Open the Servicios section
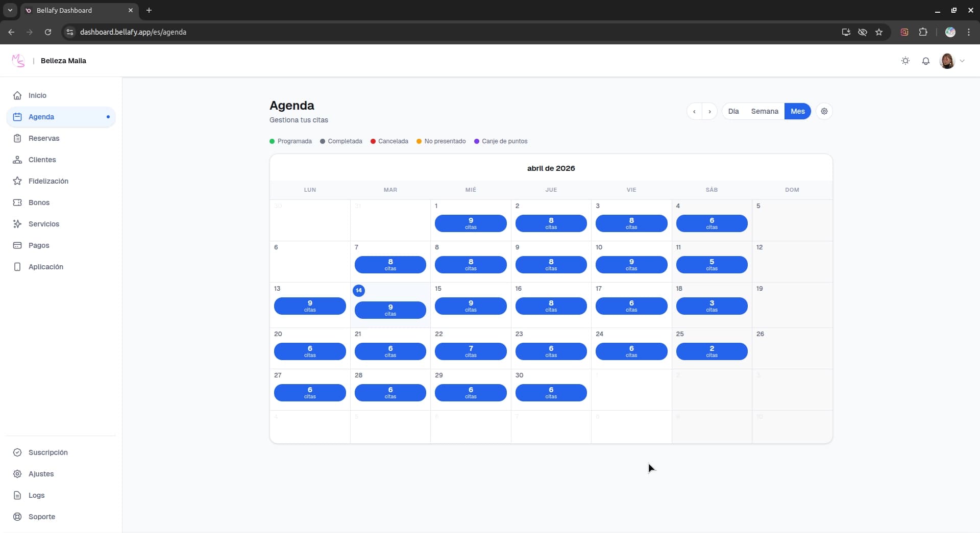Viewport: 980px width, 533px height. click(x=43, y=223)
